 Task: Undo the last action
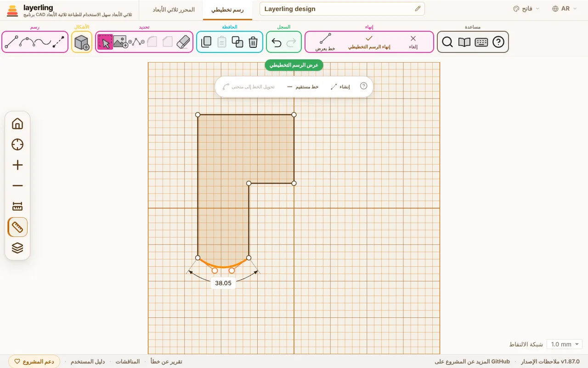click(x=277, y=42)
